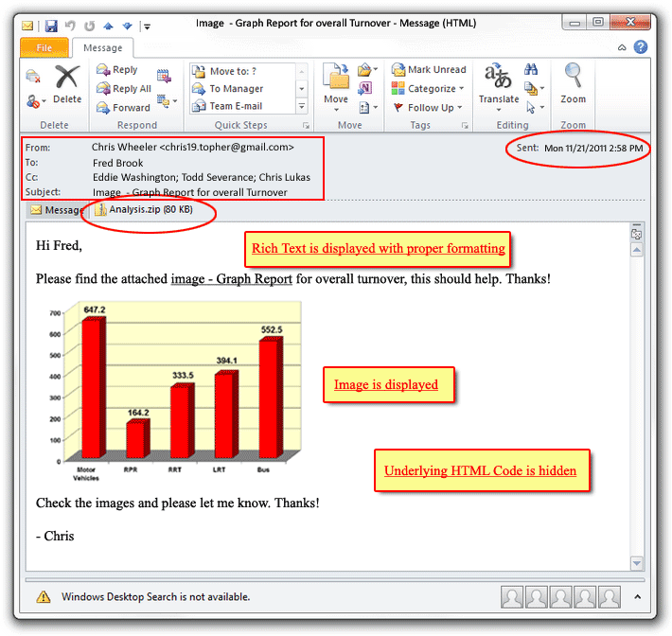672x636 pixels.
Task: Open Customize Quick Access Toolbar dropdown
Action: pos(147,26)
